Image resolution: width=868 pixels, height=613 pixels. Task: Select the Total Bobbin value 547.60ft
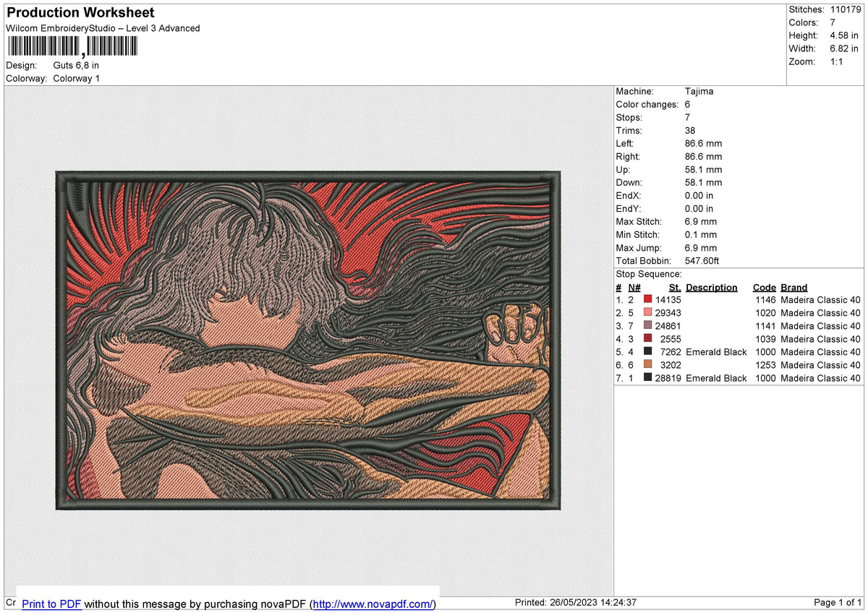click(702, 260)
